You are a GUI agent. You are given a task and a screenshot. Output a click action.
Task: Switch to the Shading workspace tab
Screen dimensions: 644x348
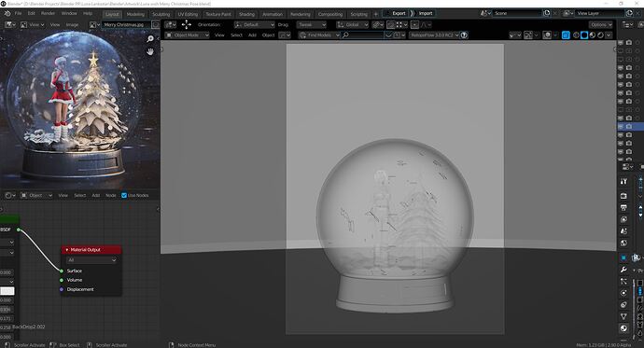[x=246, y=14]
